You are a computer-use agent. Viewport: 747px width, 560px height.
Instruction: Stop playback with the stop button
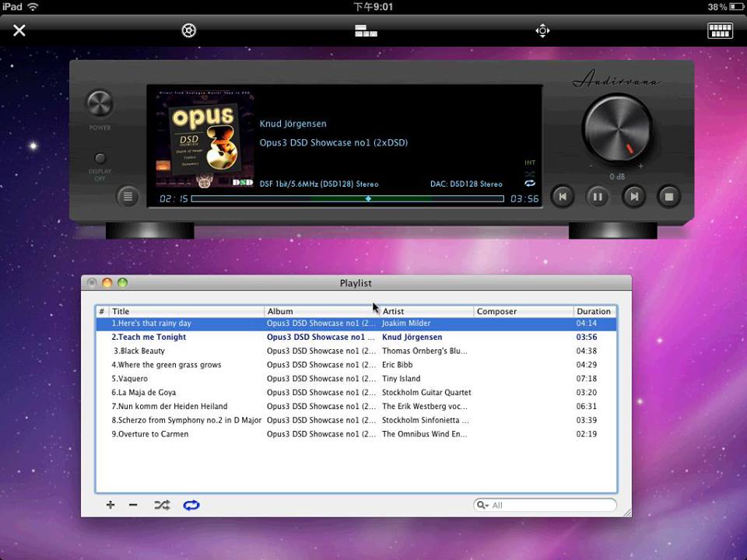[669, 196]
